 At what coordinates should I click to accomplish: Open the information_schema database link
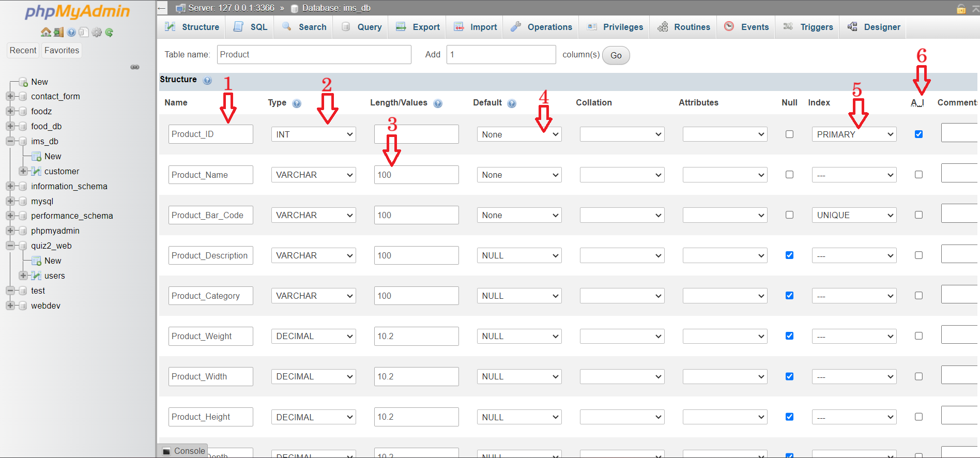coord(69,186)
